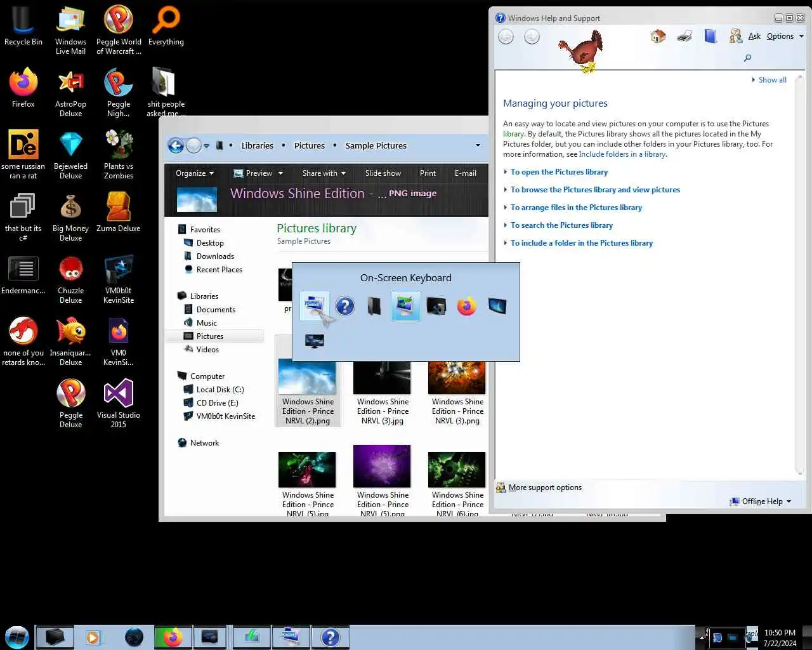This screenshot has width=812, height=650.
Task: Open Recycle Bin on the desktop
Action: click(23, 27)
